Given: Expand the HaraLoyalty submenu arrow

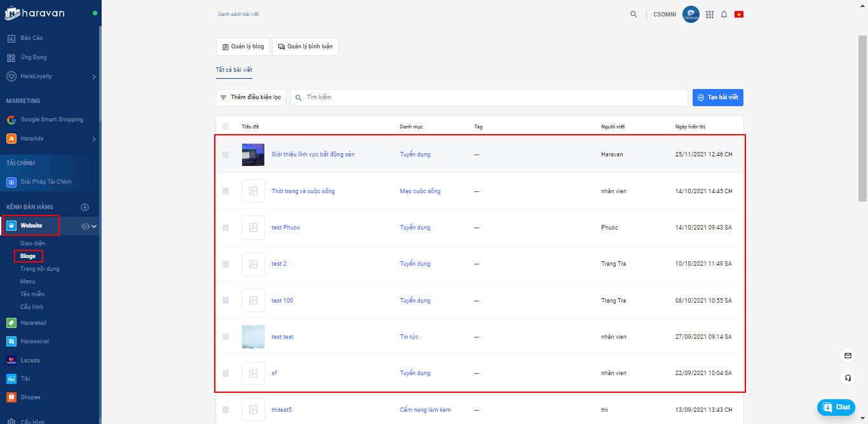Looking at the screenshot, I should click(x=93, y=77).
